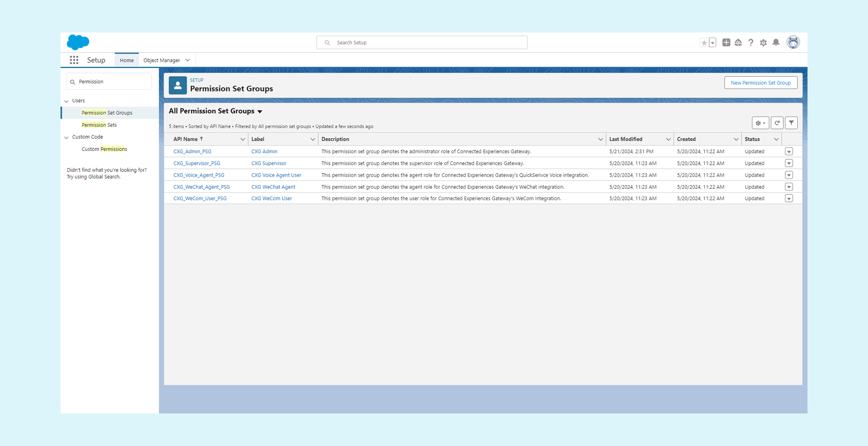
Task: Open Last Modified column options chevron
Action: click(x=668, y=139)
